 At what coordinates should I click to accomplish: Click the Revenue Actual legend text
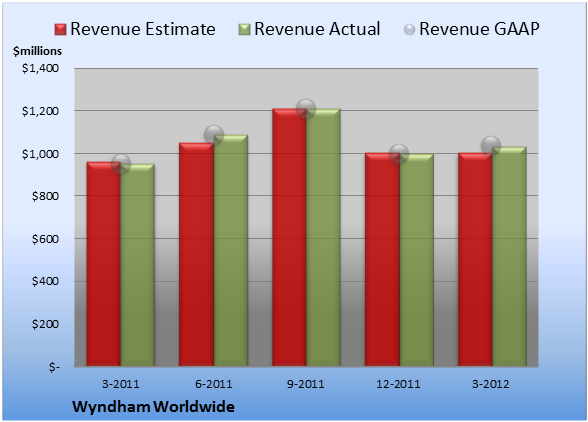click(317, 29)
